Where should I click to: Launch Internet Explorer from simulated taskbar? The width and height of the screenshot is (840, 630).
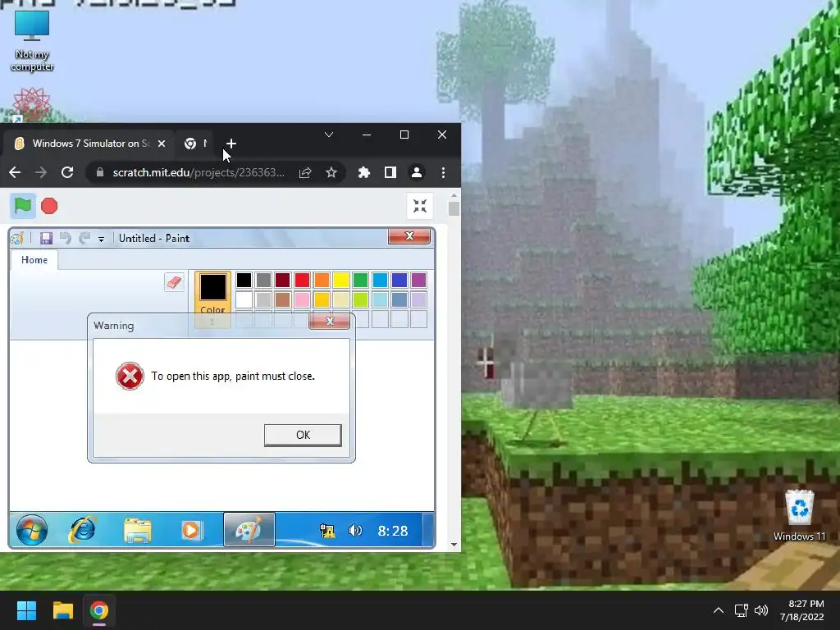point(83,530)
